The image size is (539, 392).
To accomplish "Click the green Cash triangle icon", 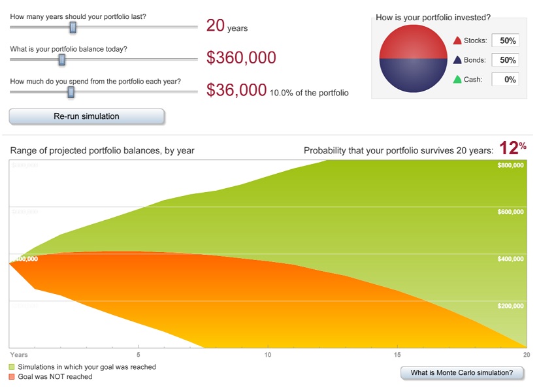I will coord(457,80).
